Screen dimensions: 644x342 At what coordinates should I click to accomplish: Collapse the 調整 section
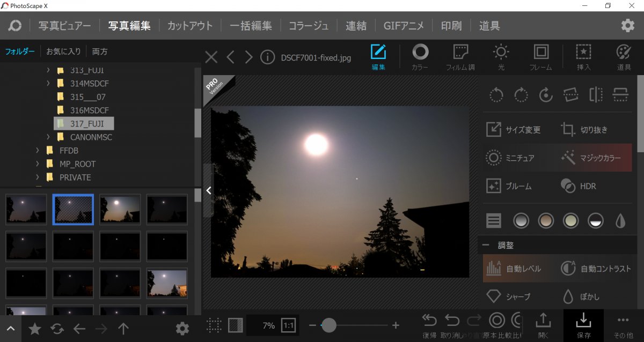click(x=486, y=245)
